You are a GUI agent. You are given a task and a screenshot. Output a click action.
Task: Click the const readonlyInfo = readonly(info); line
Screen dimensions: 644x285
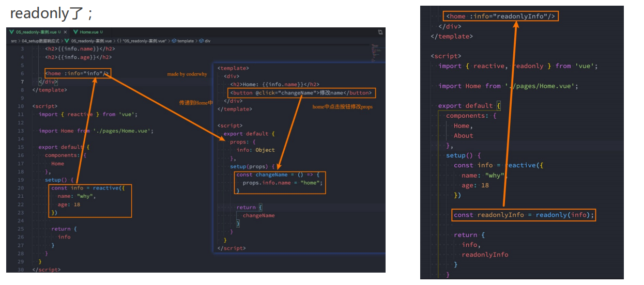[x=524, y=215]
